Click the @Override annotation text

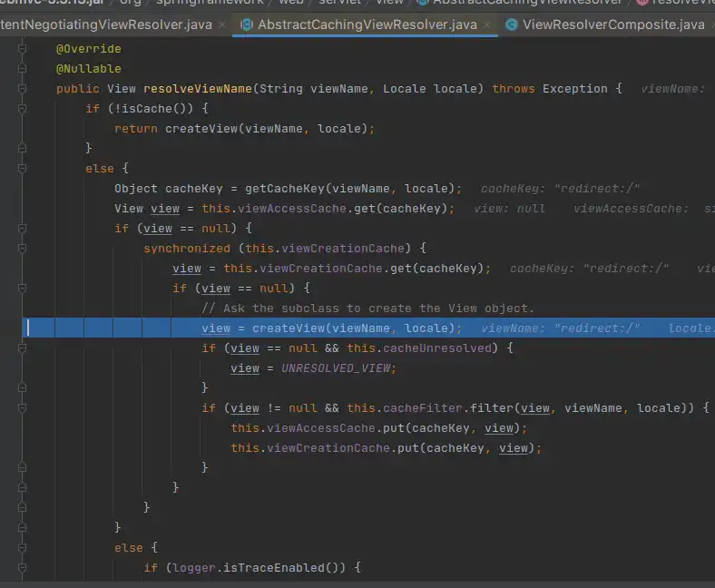tap(88, 48)
